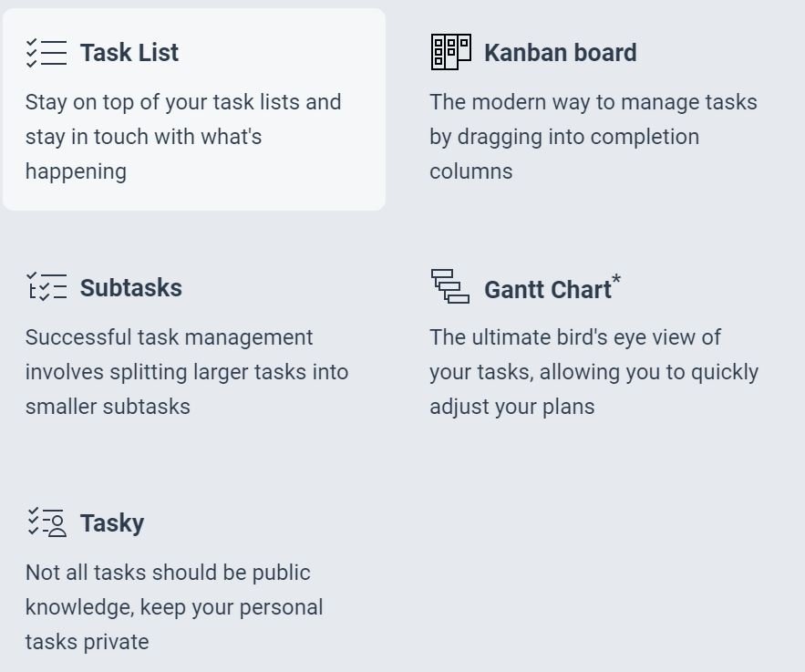Click the Kanban board columns icon
Screen dimensions: 805x672
[x=450, y=52]
